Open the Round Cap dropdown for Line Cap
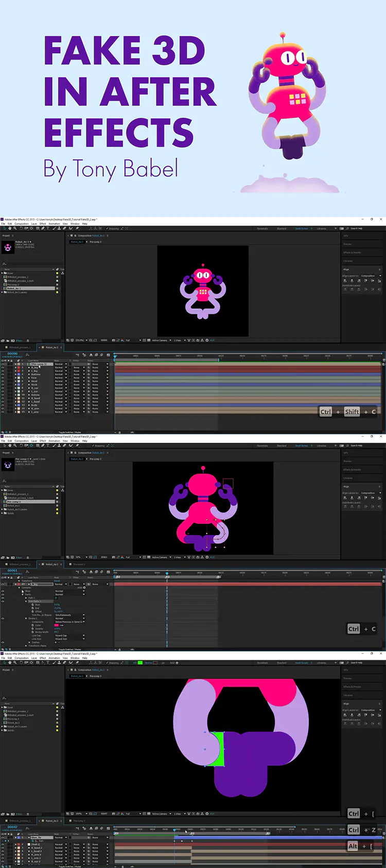 click(69, 635)
